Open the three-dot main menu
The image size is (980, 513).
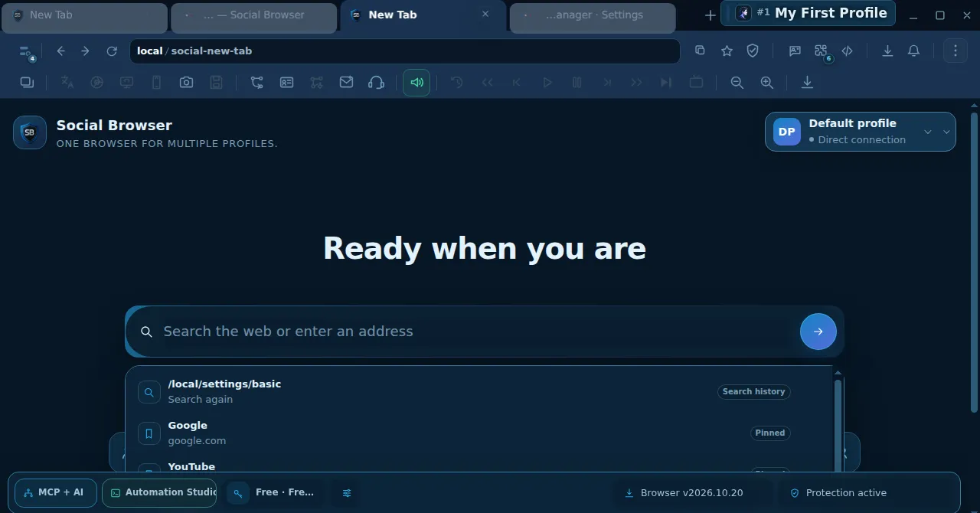[955, 51]
